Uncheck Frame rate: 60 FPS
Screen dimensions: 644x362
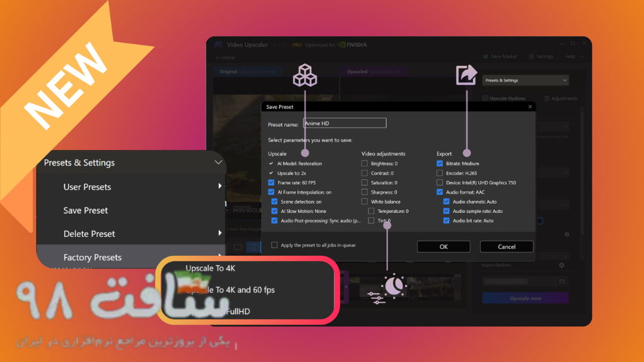coord(271,183)
